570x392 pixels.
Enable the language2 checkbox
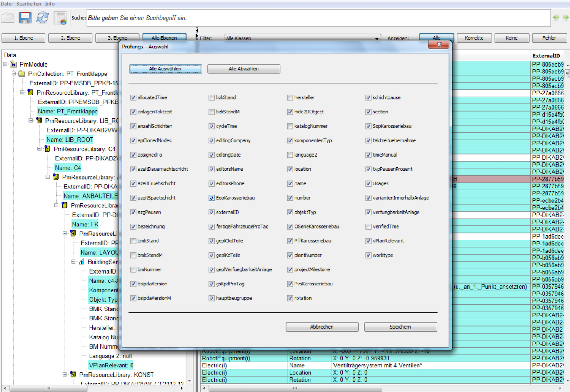(290, 155)
